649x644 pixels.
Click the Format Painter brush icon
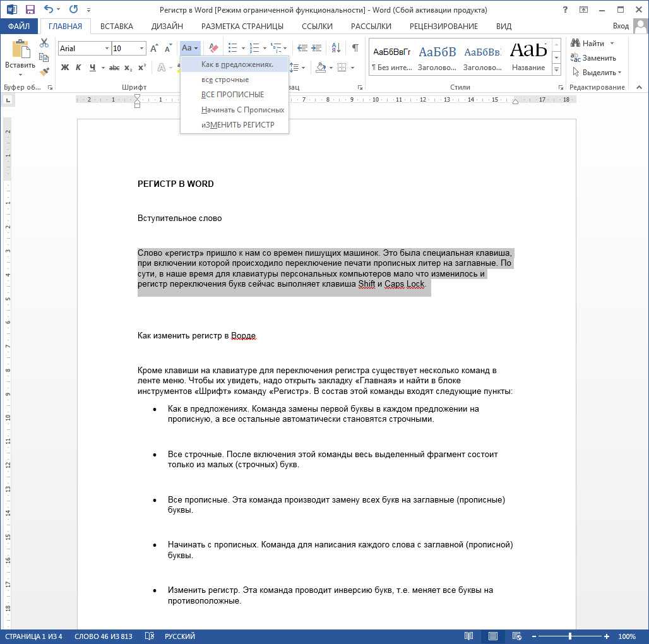(x=44, y=70)
